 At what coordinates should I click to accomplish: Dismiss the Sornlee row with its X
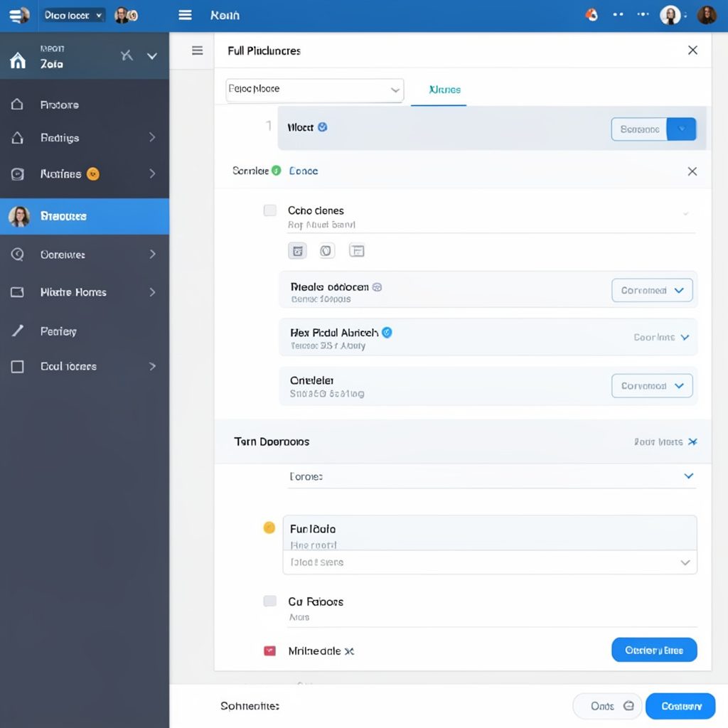click(x=692, y=171)
